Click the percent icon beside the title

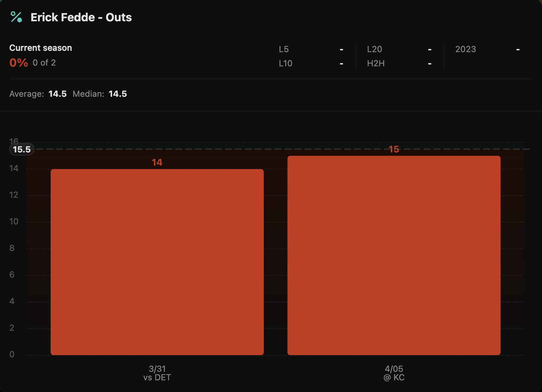pos(16,17)
